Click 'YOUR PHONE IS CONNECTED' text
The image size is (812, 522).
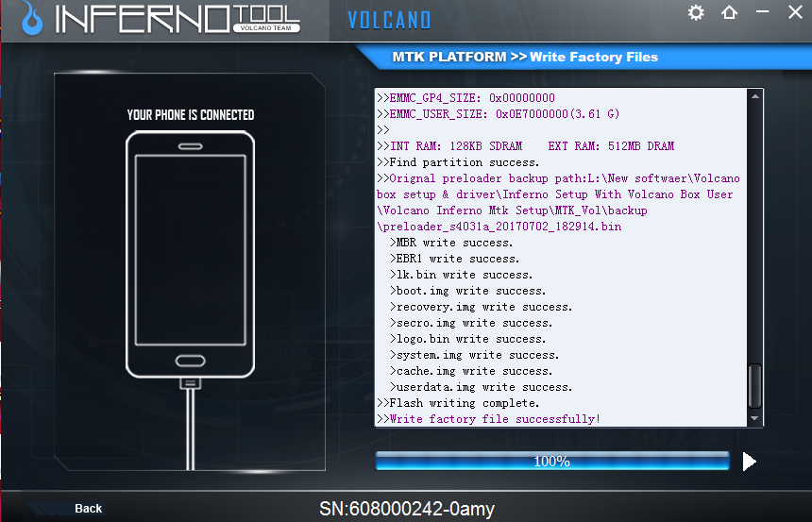tap(191, 114)
